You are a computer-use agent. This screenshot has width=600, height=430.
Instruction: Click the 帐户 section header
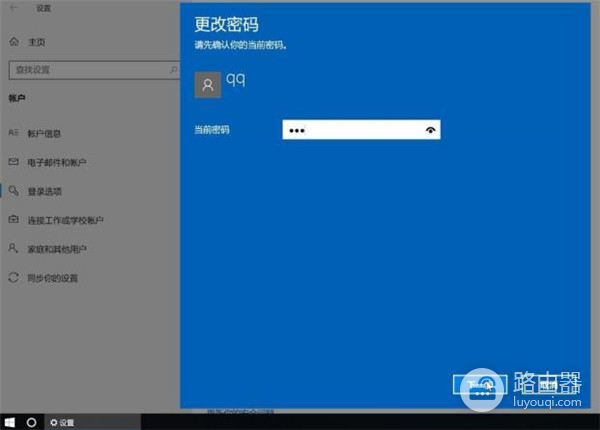(17, 98)
